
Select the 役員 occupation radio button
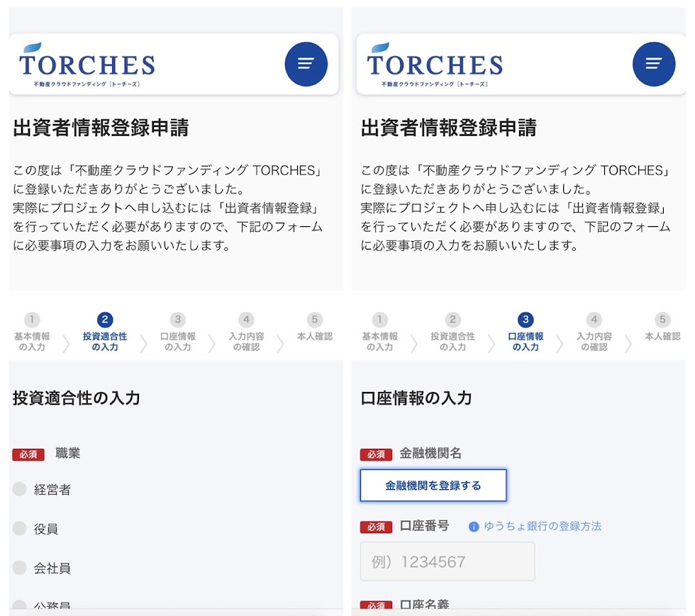(x=20, y=529)
